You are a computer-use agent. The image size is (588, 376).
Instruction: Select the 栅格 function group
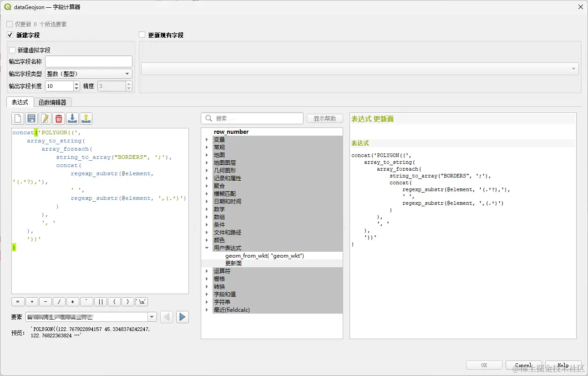click(219, 279)
